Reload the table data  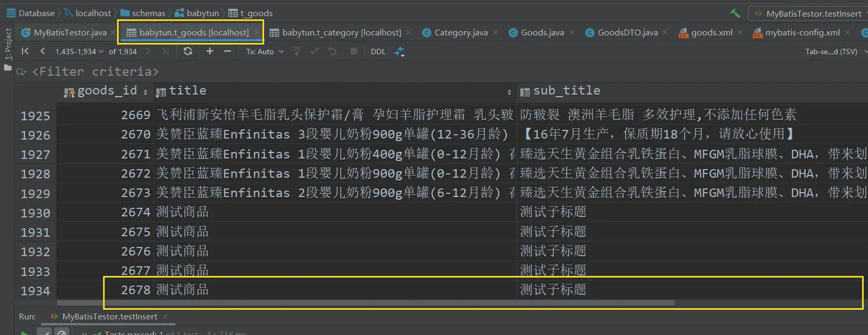point(187,51)
